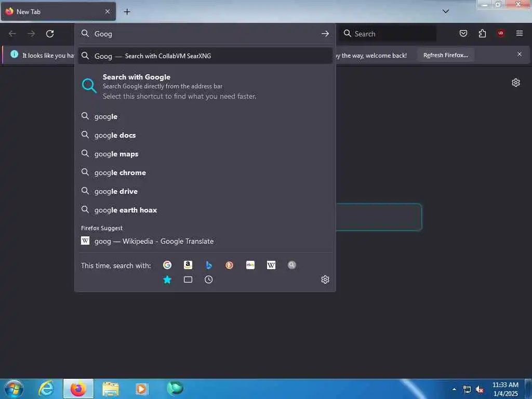Viewport: 532px width, 399px height.
Task: Click into the address bar text 'Goog'
Action: (103, 34)
